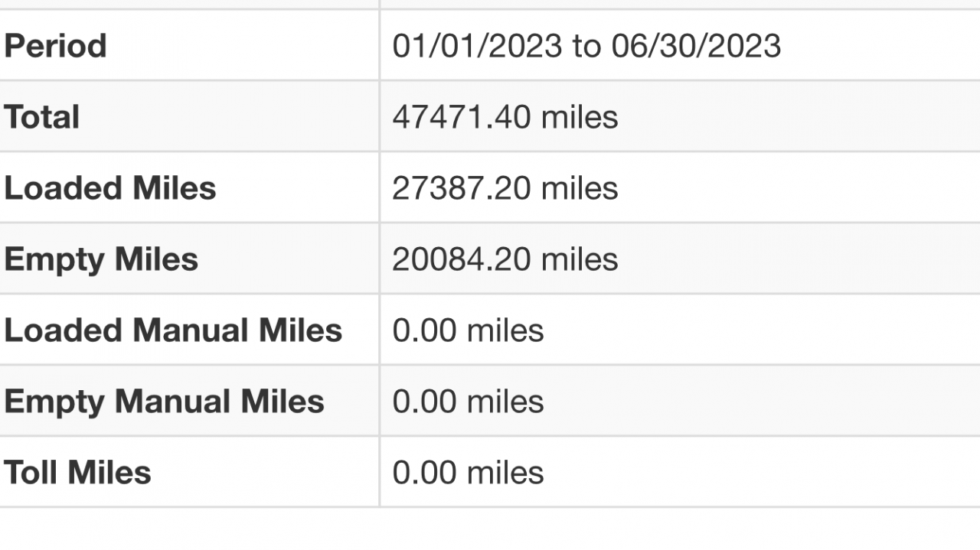Click the word "to" in the Period range
This screenshot has width=980, height=550.
[x=586, y=46]
